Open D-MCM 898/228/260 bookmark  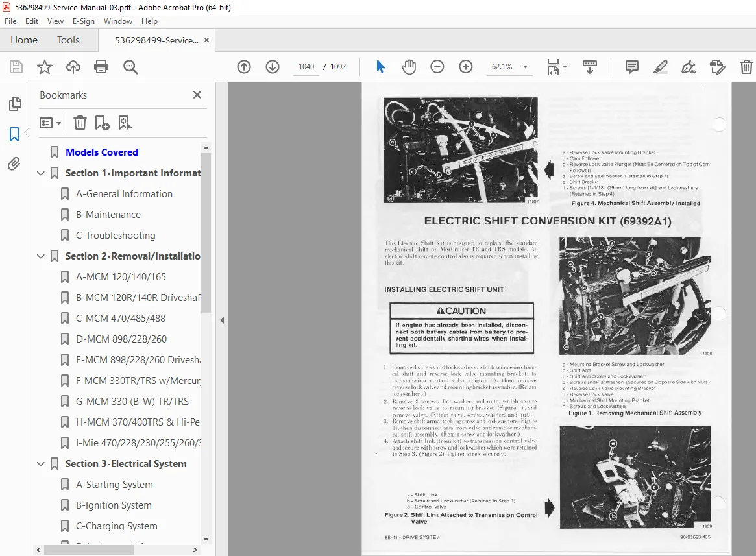(121, 339)
